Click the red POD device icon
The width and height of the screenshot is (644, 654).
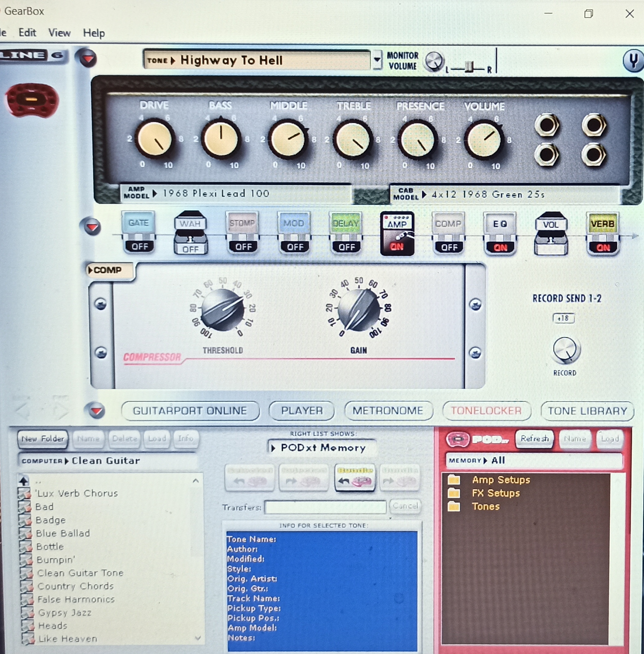32,100
